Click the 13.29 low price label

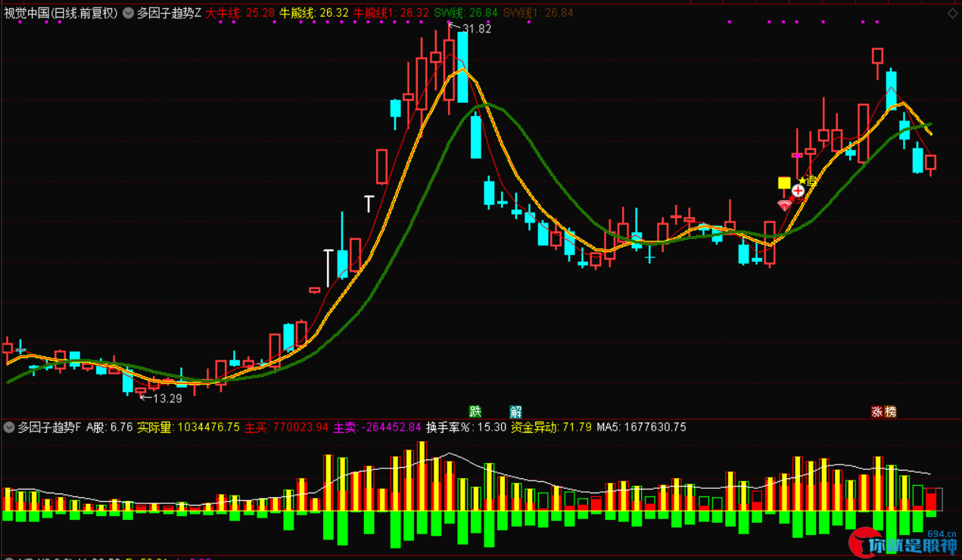pos(167,398)
